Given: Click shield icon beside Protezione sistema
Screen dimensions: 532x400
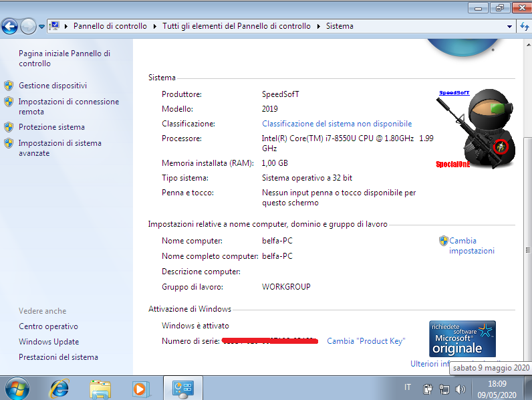Looking at the screenshot, I should coord(9,127).
